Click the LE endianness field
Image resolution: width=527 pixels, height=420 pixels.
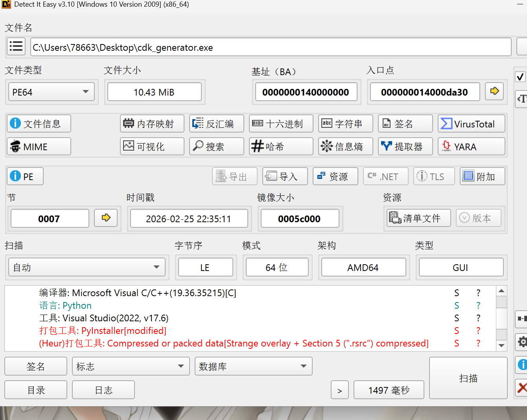pyautogui.click(x=205, y=267)
